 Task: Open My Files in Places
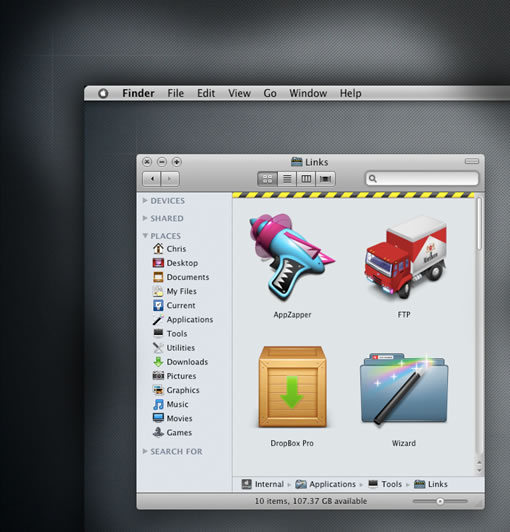click(x=174, y=291)
